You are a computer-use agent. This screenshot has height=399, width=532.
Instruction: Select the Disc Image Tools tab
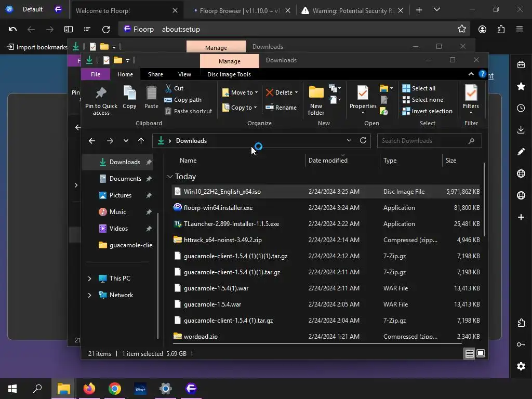pyautogui.click(x=229, y=74)
